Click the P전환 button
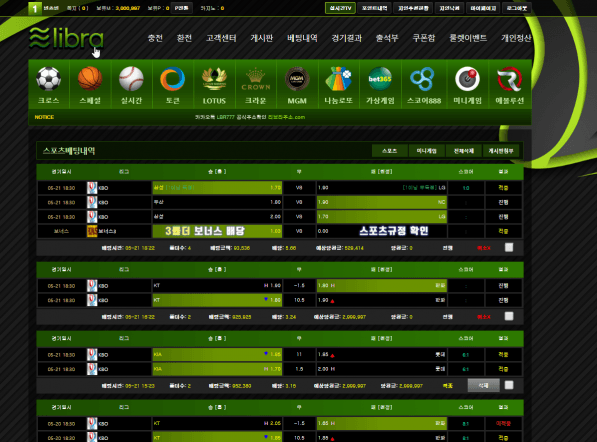 (x=182, y=8)
